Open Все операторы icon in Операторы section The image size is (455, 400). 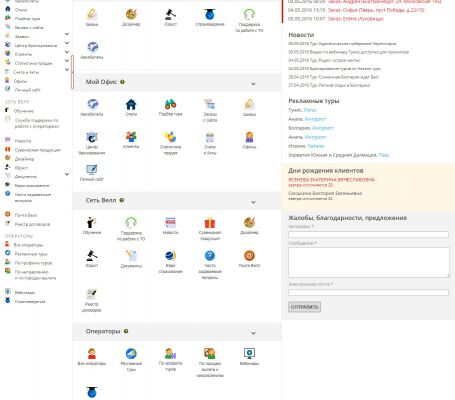(92, 354)
